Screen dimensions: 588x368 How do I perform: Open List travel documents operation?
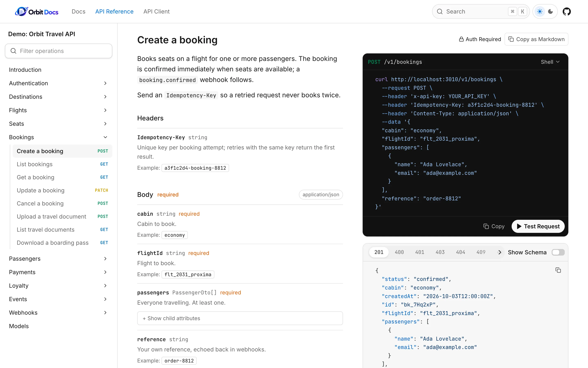click(x=62, y=230)
